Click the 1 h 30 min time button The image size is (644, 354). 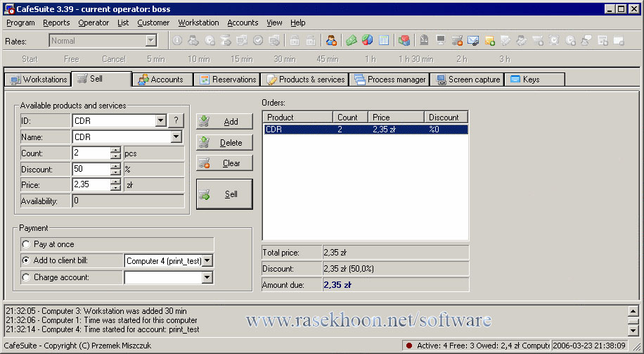(x=416, y=59)
